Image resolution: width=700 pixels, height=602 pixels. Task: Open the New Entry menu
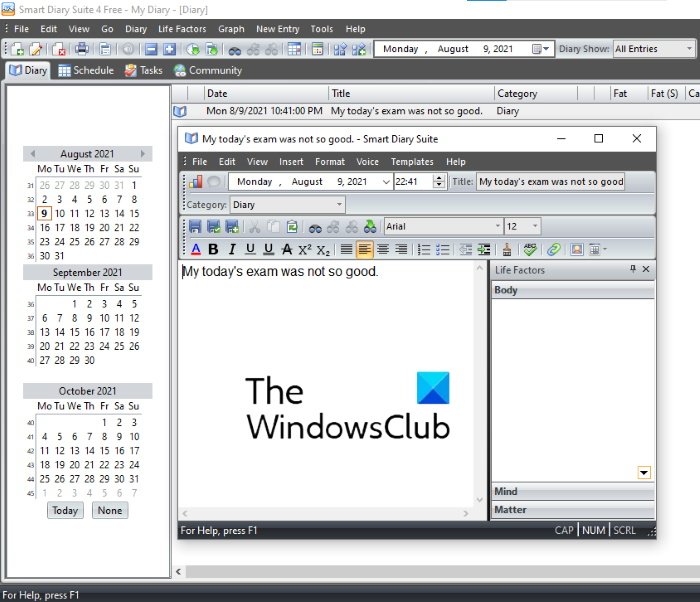[x=278, y=29]
